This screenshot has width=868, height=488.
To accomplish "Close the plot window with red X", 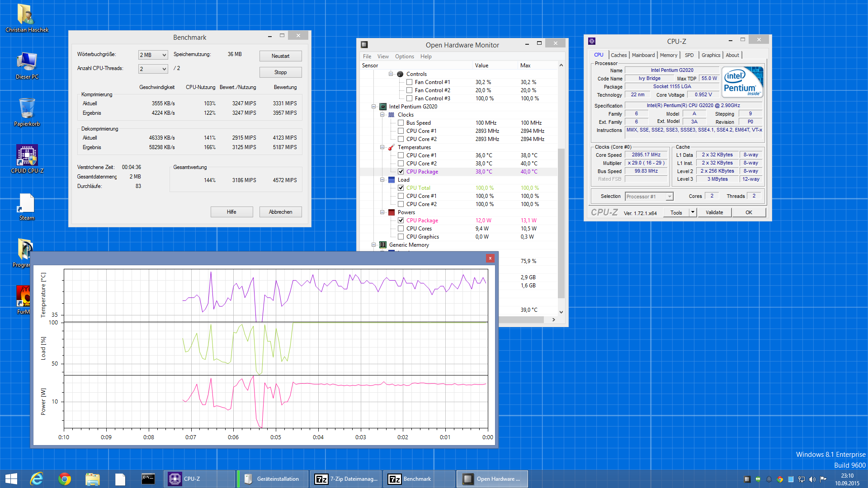I will tap(490, 258).
